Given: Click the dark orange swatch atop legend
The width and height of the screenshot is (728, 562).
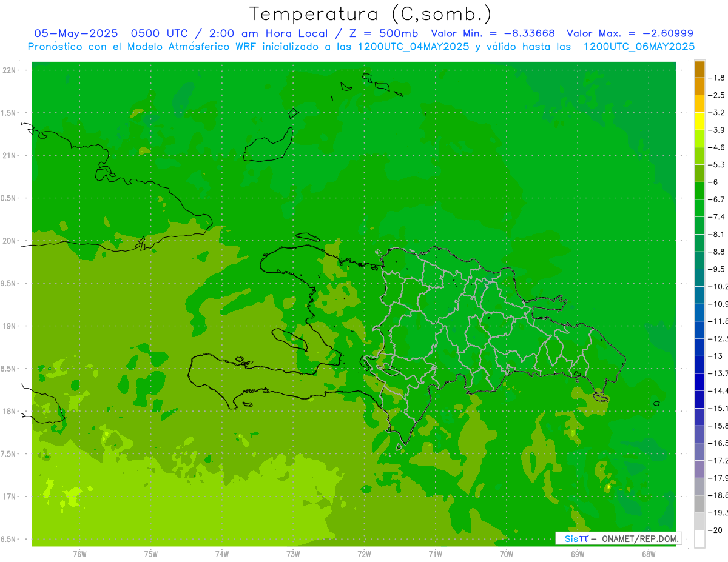Looking at the screenshot, I should tap(700, 69).
